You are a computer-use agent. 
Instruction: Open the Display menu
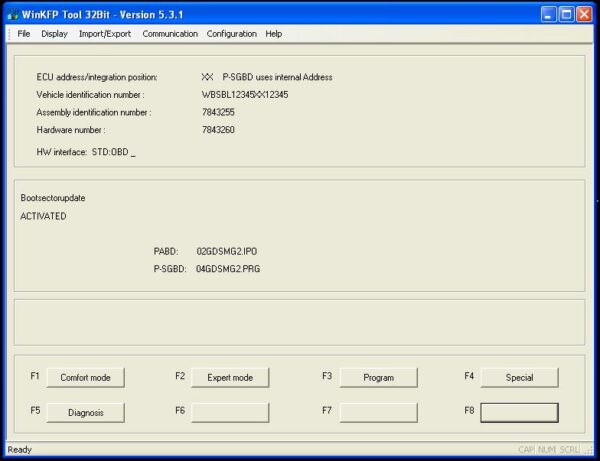coord(54,34)
